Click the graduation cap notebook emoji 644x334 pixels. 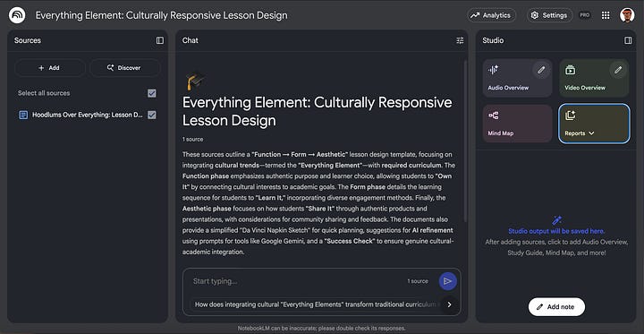point(196,81)
